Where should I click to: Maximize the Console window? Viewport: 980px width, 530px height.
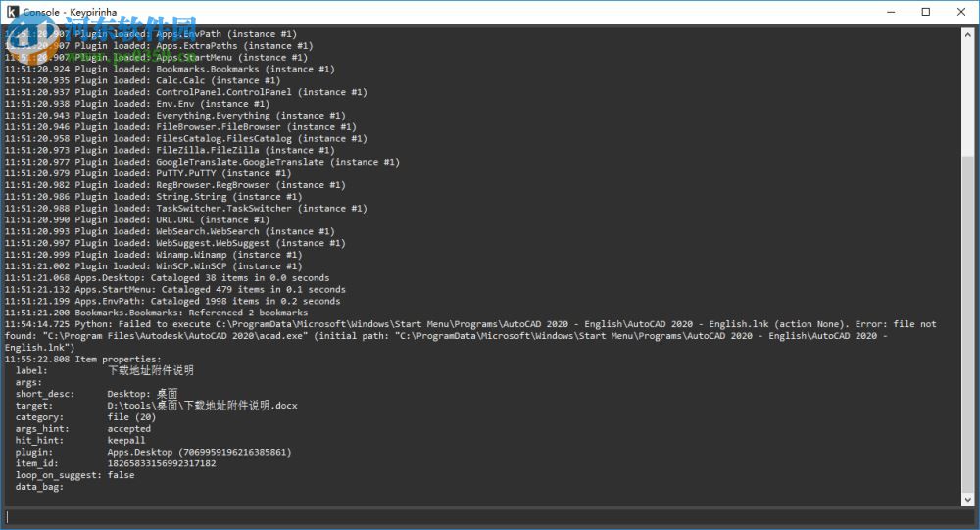point(926,12)
